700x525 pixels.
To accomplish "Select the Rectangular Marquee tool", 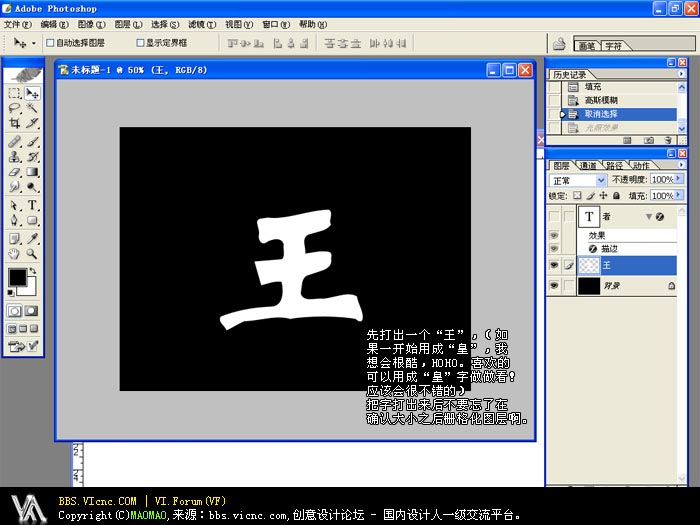I will pyautogui.click(x=14, y=93).
